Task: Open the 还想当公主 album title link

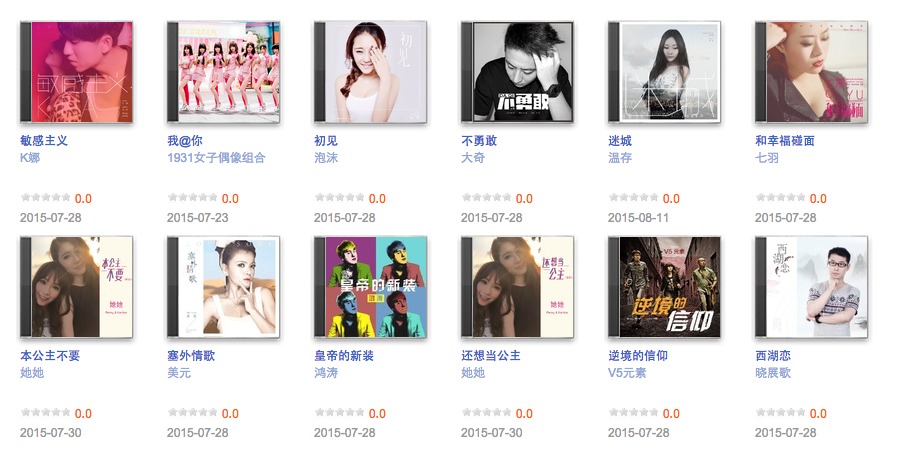Action: pos(491,355)
